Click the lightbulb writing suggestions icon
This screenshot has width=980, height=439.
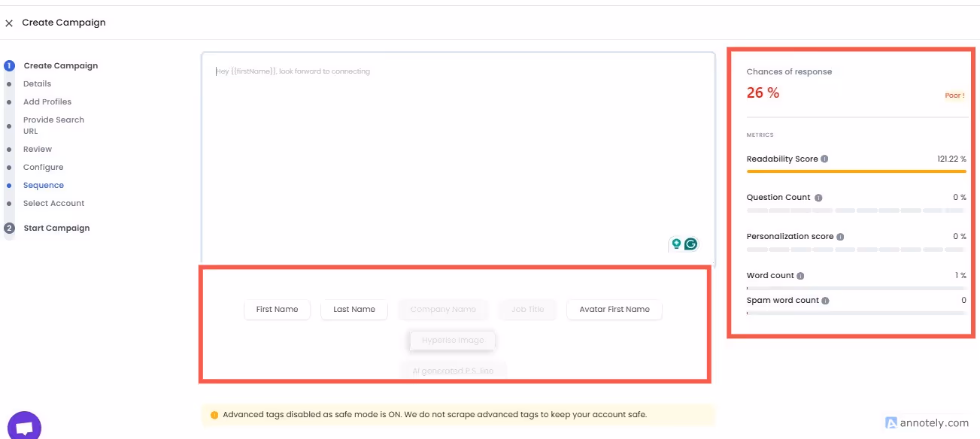pyautogui.click(x=675, y=244)
